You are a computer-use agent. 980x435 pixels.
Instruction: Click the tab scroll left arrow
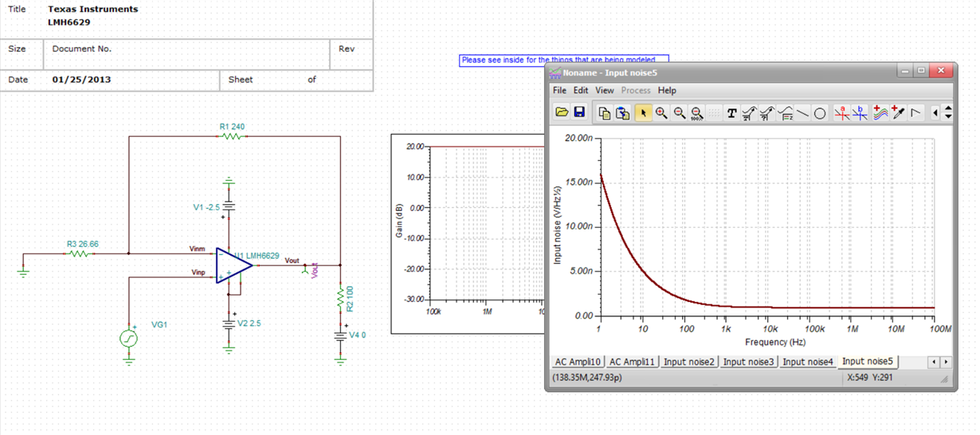click(x=935, y=362)
